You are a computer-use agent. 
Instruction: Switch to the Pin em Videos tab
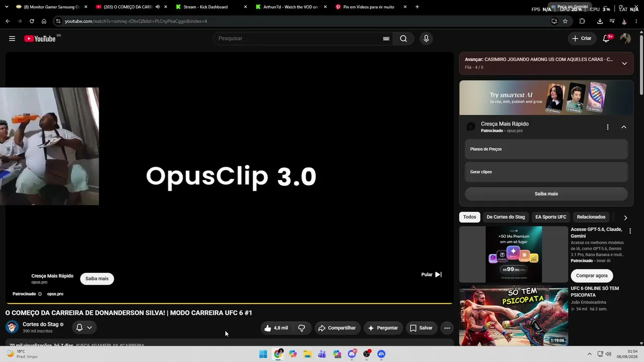coord(371,7)
